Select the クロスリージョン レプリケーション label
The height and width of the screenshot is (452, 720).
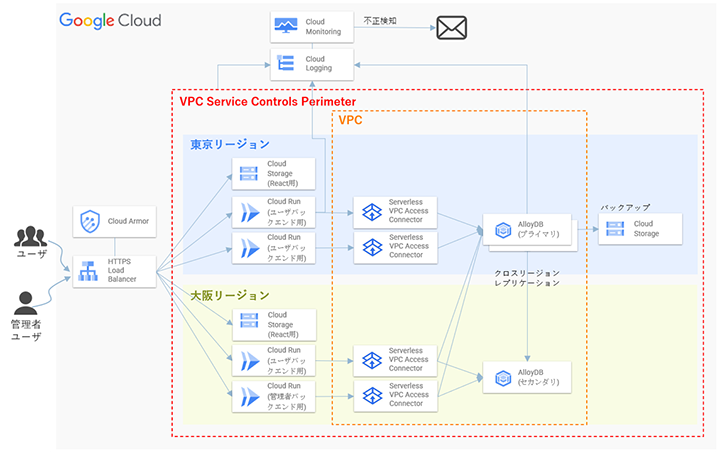[527, 278]
